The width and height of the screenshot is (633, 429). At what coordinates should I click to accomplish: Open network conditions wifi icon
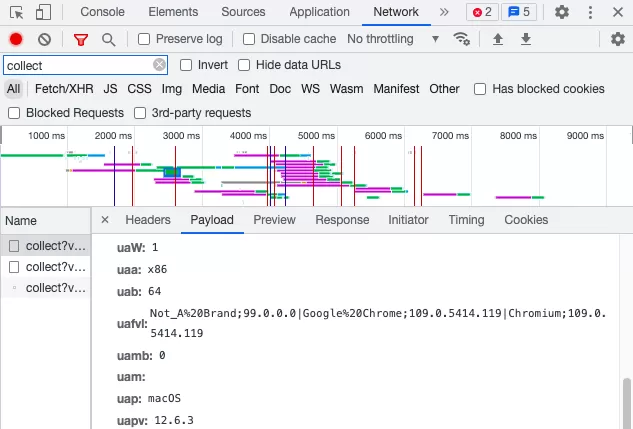coord(461,39)
